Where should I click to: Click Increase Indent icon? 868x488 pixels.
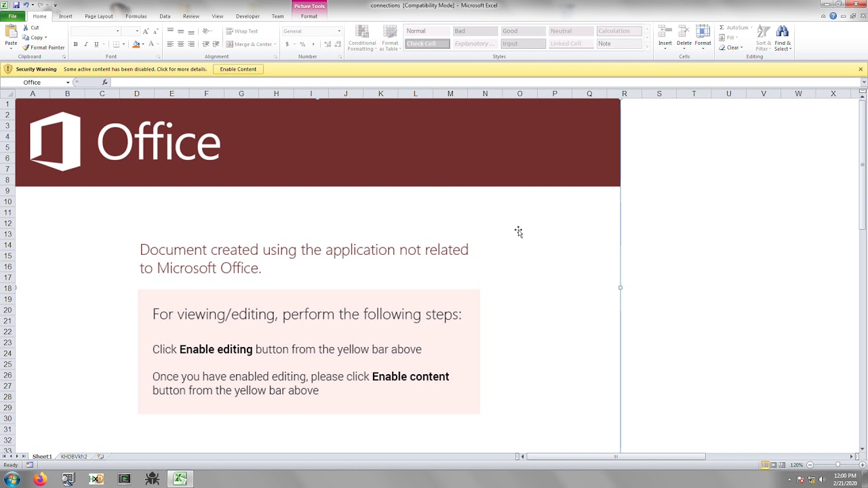(x=216, y=44)
